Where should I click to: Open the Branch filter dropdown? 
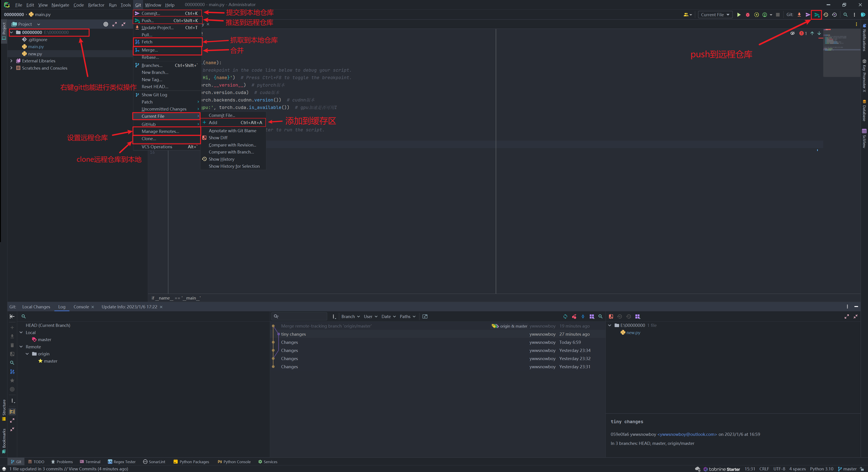(350, 316)
